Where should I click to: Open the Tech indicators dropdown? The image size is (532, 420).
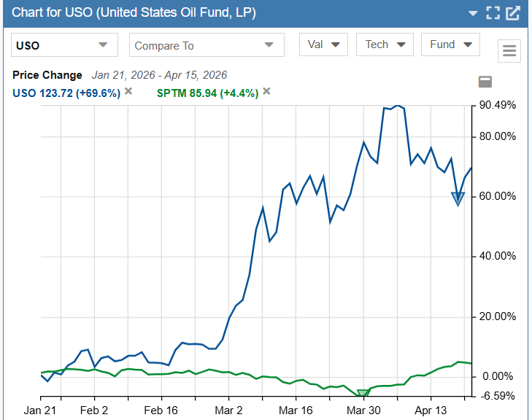pyautogui.click(x=385, y=44)
